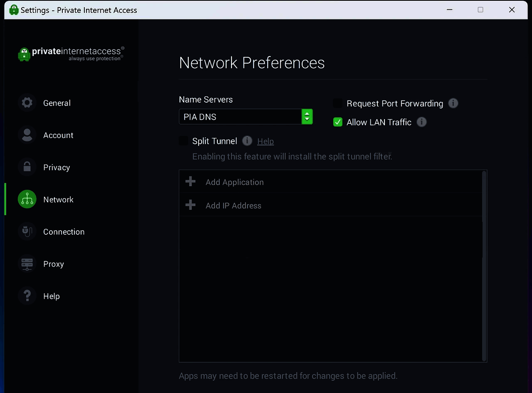The width and height of the screenshot is (532, 393).
Task: Uncheck Allow LAN Traffic
Action: click(x=337, y=122)
